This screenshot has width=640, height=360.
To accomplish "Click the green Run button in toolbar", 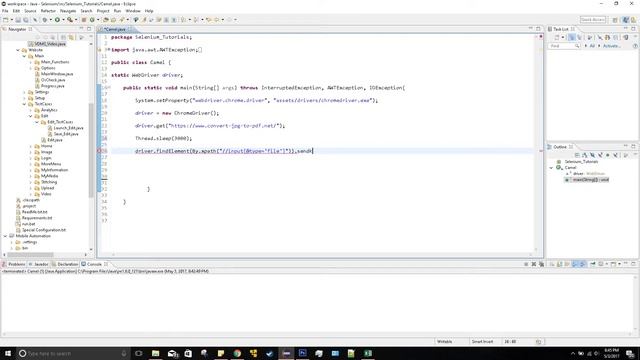I will coord(57,20).
